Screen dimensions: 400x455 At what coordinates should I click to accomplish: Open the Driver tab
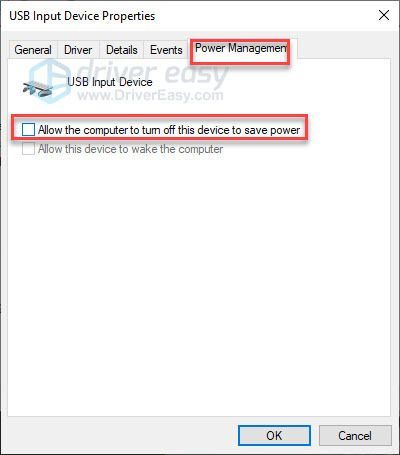point(78,50)
